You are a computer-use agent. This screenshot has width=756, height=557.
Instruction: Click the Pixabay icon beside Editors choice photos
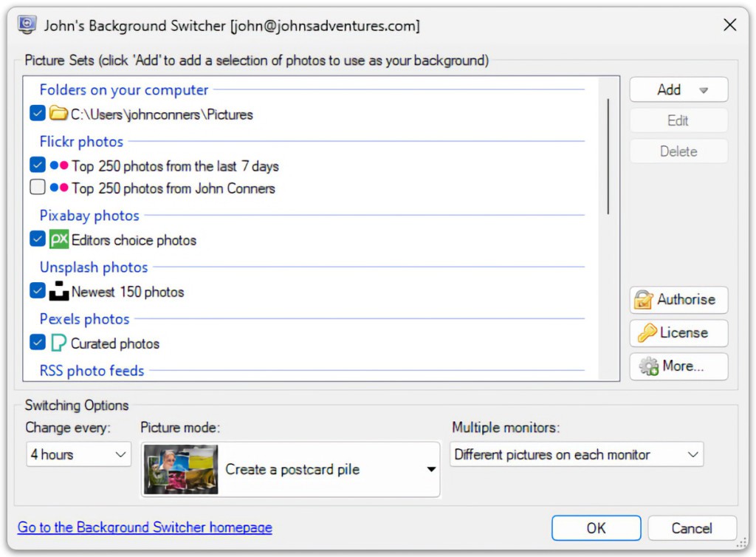pyautogui.click(x=58, y=240)
